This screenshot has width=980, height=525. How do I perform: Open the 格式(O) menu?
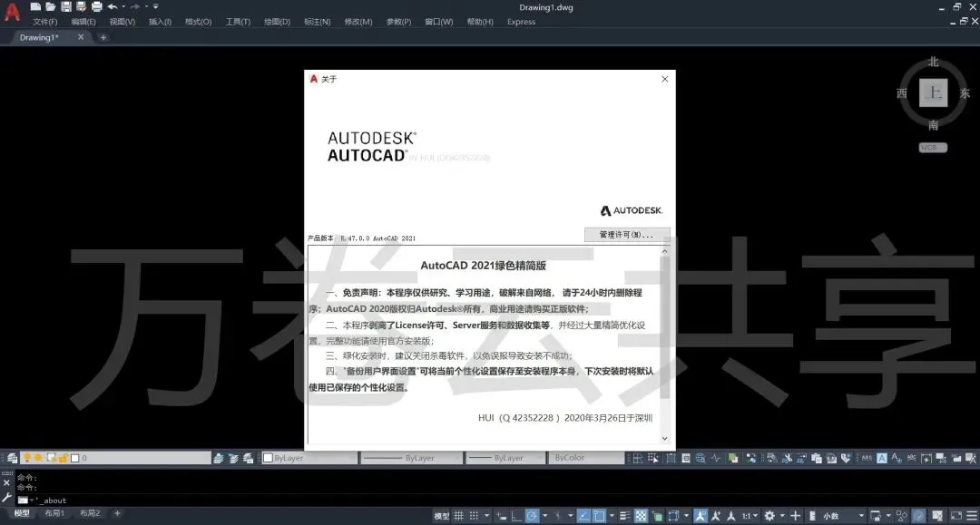click(198, 22)
